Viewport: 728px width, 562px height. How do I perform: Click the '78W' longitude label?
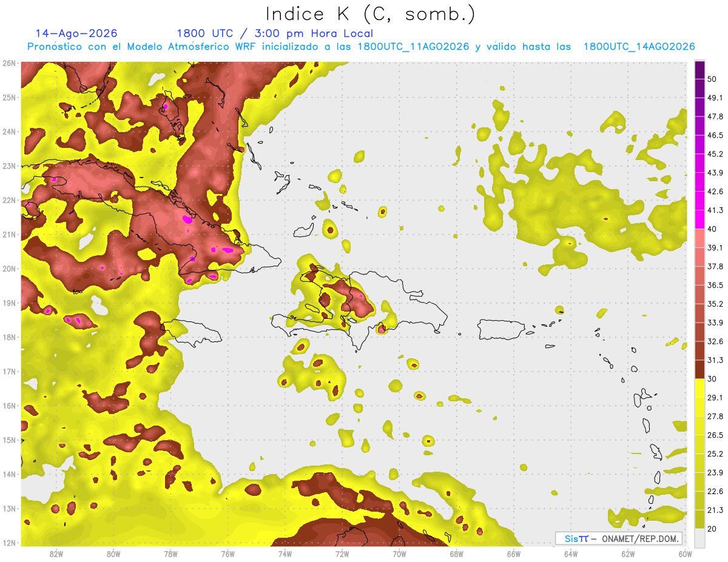[x=170, y=554]
